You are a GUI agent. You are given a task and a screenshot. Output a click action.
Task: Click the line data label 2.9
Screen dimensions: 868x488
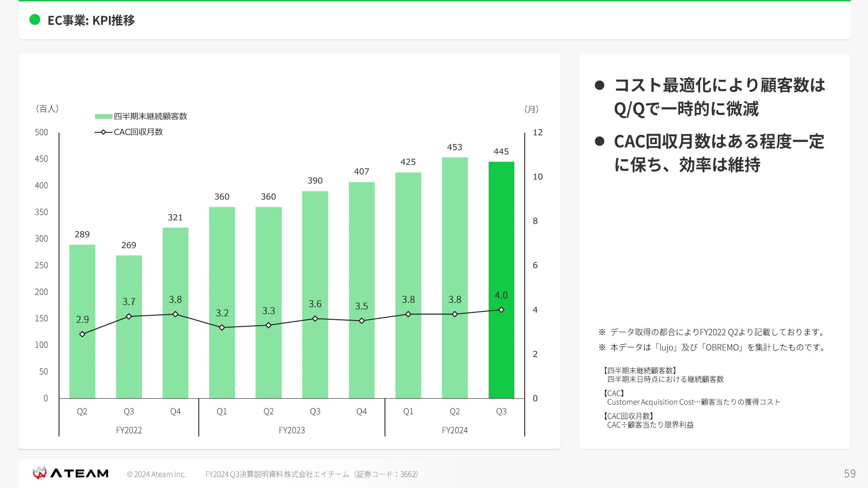pyautogui.click(x=82, y=320)
